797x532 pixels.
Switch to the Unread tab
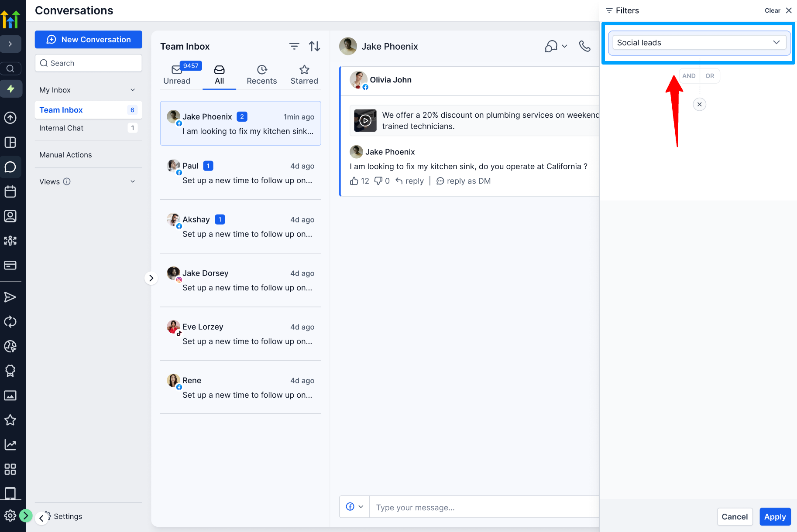[x=177, y=75]
